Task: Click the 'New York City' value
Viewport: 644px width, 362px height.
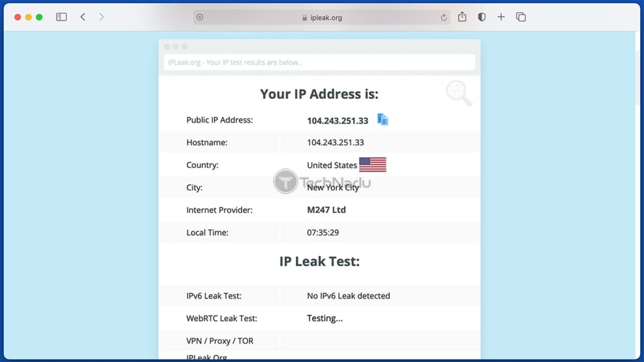Action: (333, 187)
